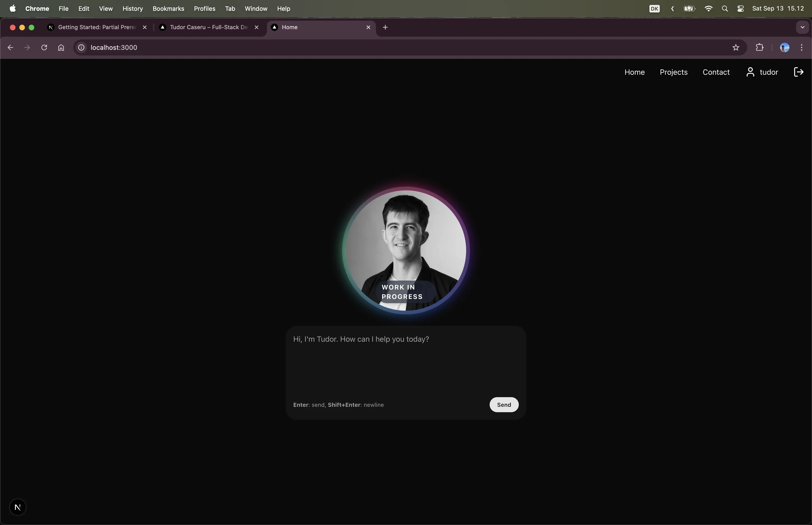812x525 pixels.
Task: Open the Contact page link
Action: click(x=716, y=72)
